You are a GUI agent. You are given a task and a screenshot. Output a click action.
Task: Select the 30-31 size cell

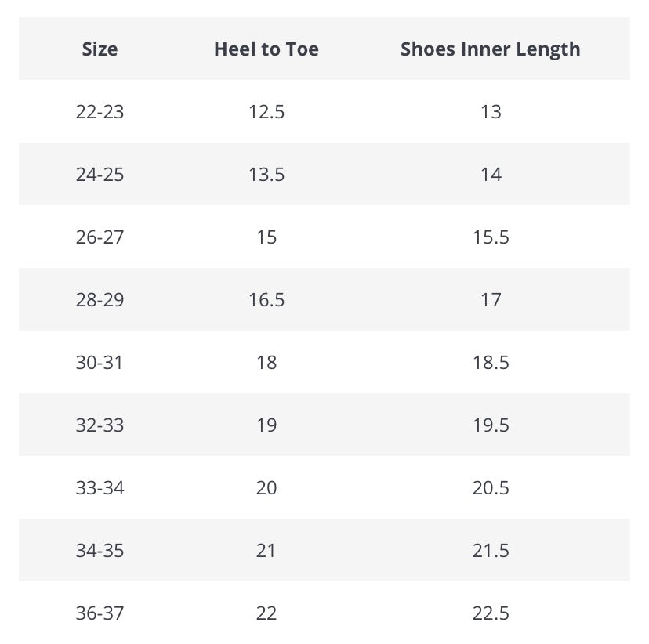click(x=100, y=363)
